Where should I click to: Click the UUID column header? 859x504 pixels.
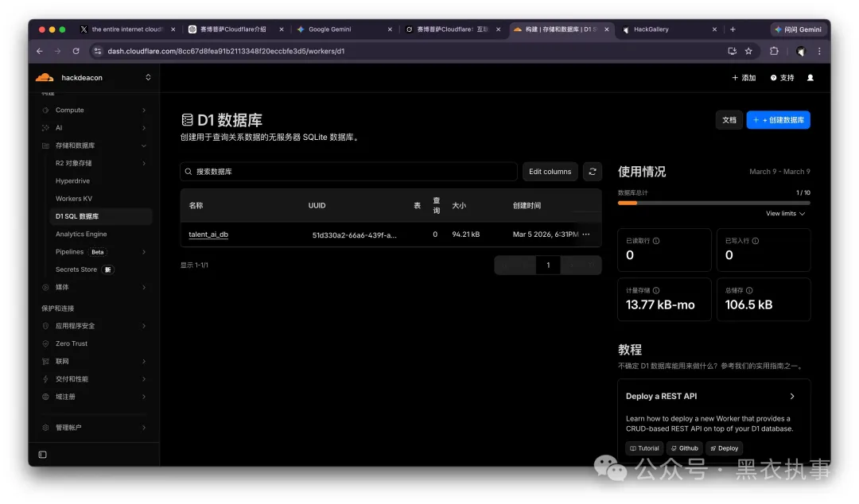[x=317, y=205]
